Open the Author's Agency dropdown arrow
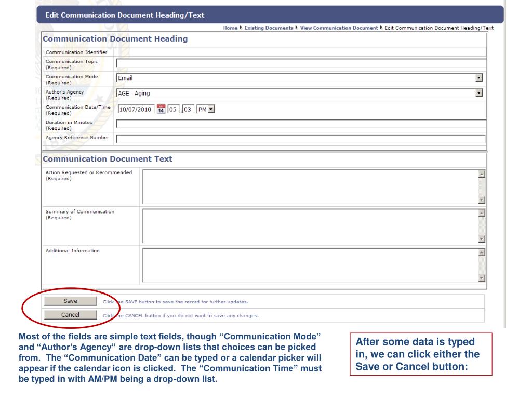This screenshot has height=399, width=532. 478,93
